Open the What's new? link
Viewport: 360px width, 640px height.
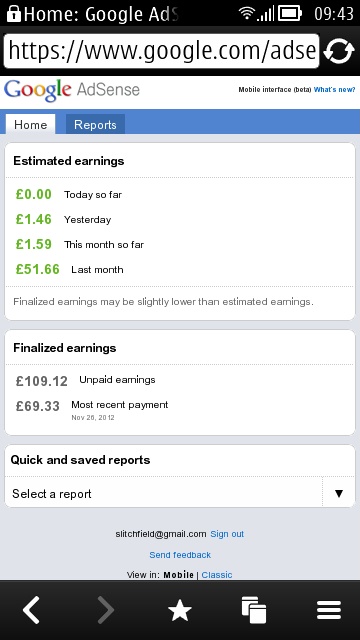tap(334, 90)
